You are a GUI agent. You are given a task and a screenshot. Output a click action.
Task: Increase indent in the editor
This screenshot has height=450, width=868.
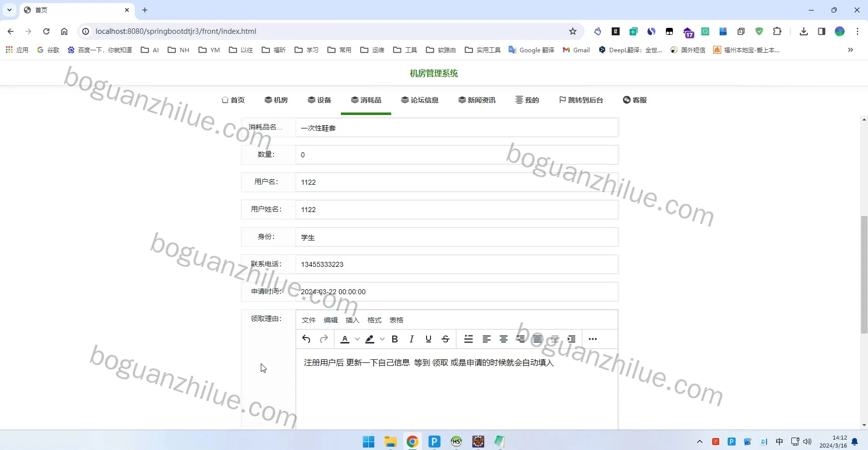tap(571, 339)
